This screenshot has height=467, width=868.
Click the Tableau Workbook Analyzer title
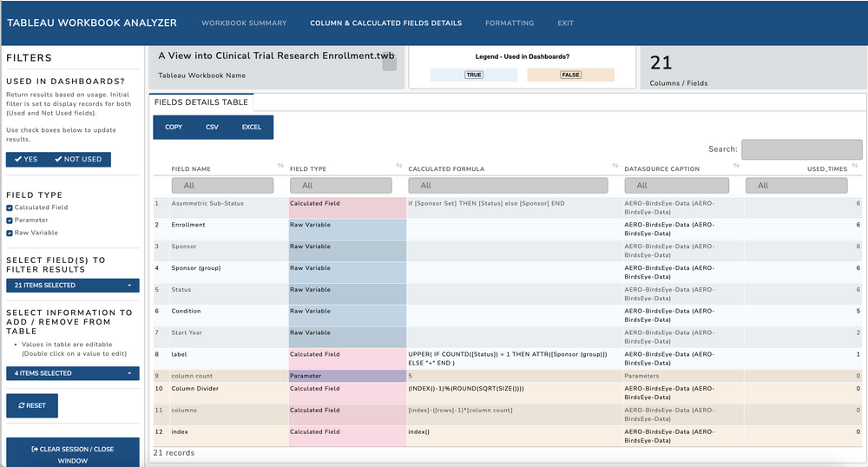click(92, 23)
